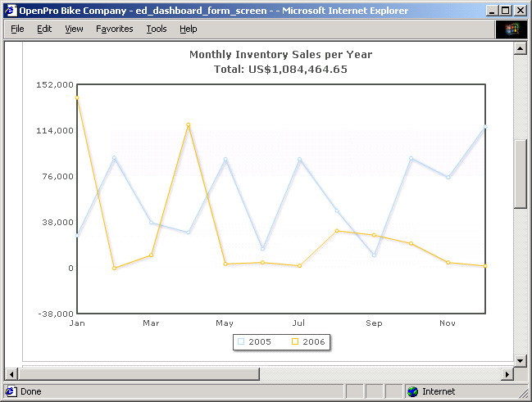Click the Internet zone globe icon
This screenshot has height=402, width=532.
[412, 391]
